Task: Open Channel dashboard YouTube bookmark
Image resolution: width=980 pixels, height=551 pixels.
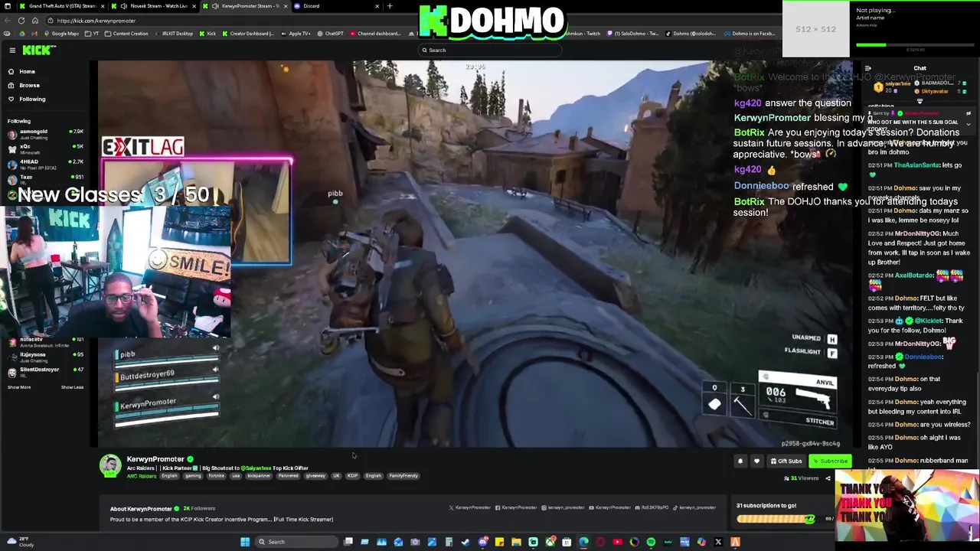Action: coord(375,34)
